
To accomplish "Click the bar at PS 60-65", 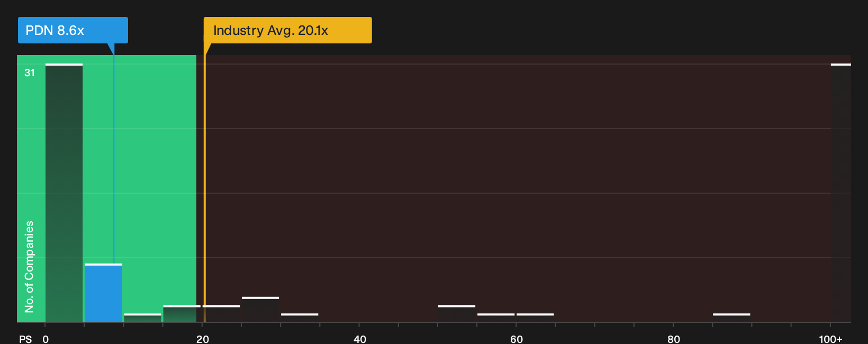I will (x=535, y=318).
